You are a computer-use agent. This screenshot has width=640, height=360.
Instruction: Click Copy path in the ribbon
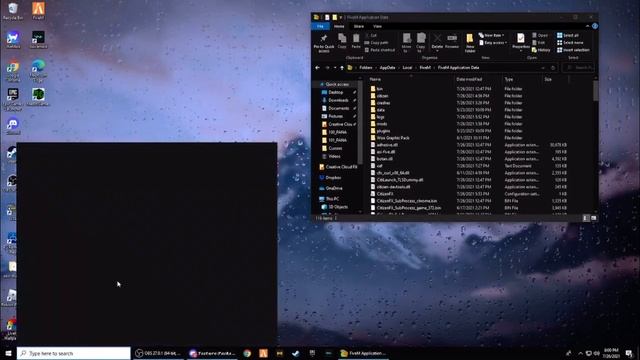376,42
